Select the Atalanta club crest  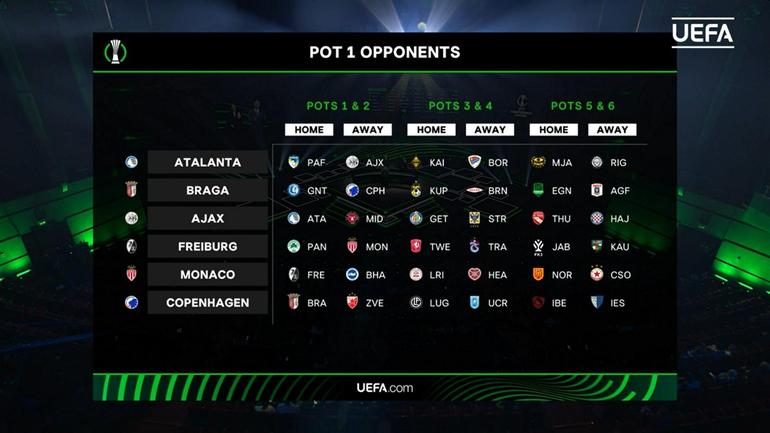pyautogui.click(x=131, y=162)
